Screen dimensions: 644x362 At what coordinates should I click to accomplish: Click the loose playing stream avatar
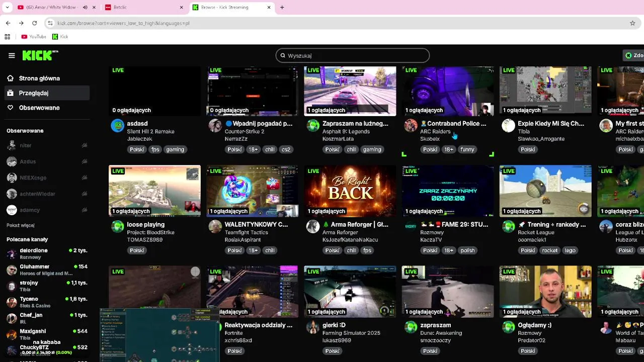coord(117,227)
